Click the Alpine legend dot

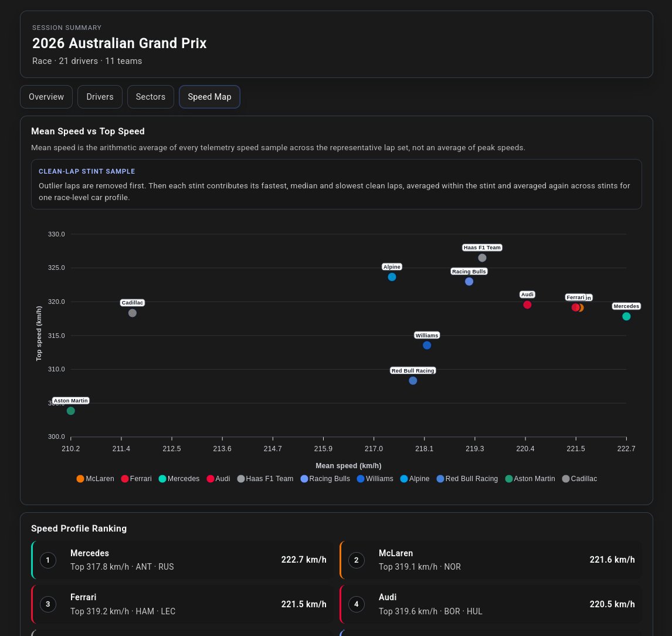click(x=404, y=479)
